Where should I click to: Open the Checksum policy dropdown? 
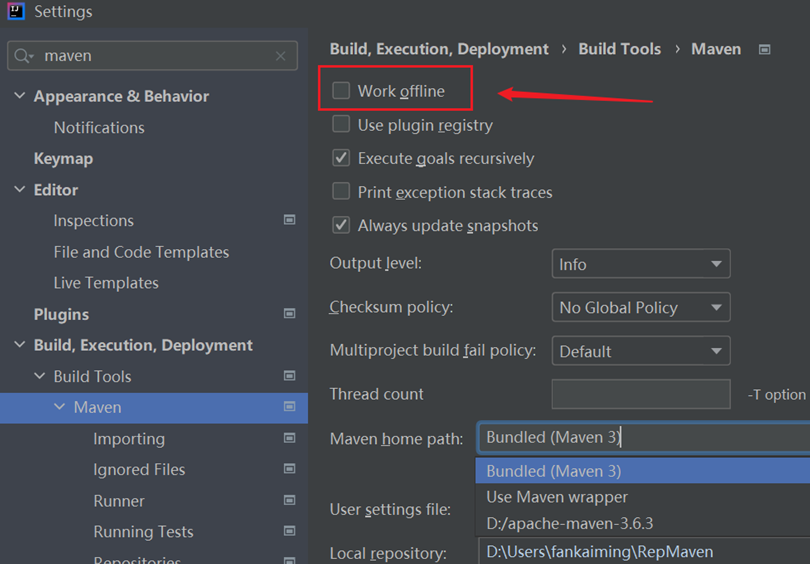(x=640, y=307)
